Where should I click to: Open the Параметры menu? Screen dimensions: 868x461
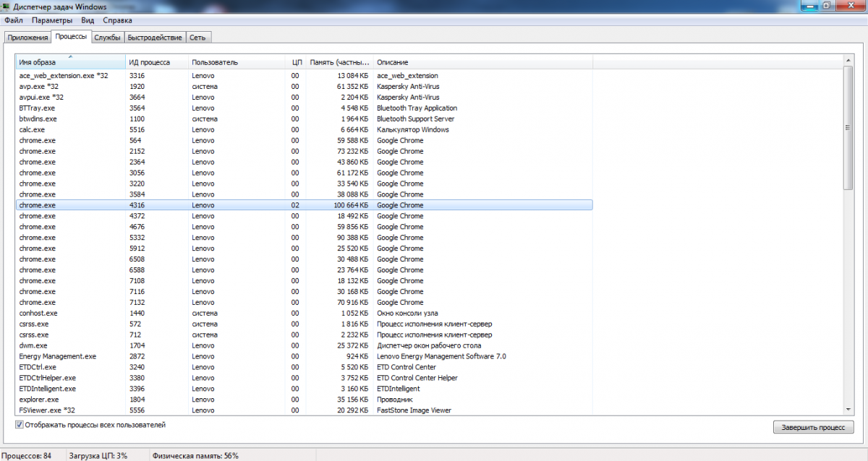[52, 20]
